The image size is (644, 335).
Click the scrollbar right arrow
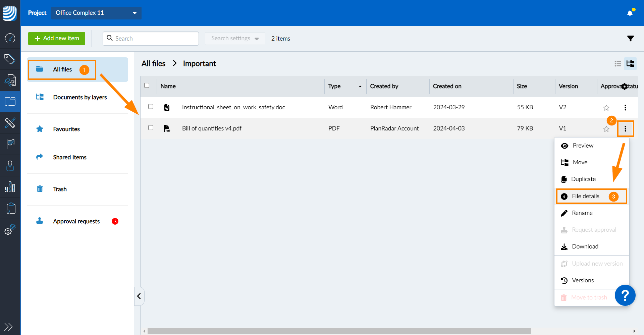(634, 331)
